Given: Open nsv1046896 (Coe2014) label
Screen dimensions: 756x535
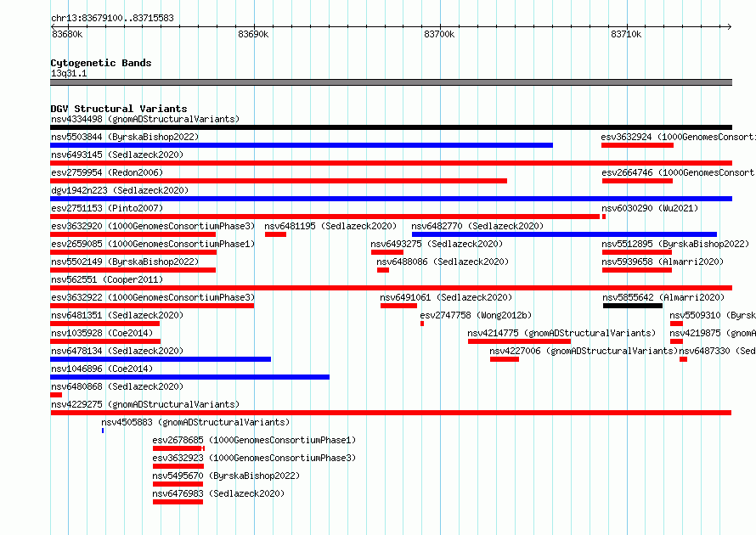Looking at the screenshot, I should pyautogui.click(x=102, y=369).
